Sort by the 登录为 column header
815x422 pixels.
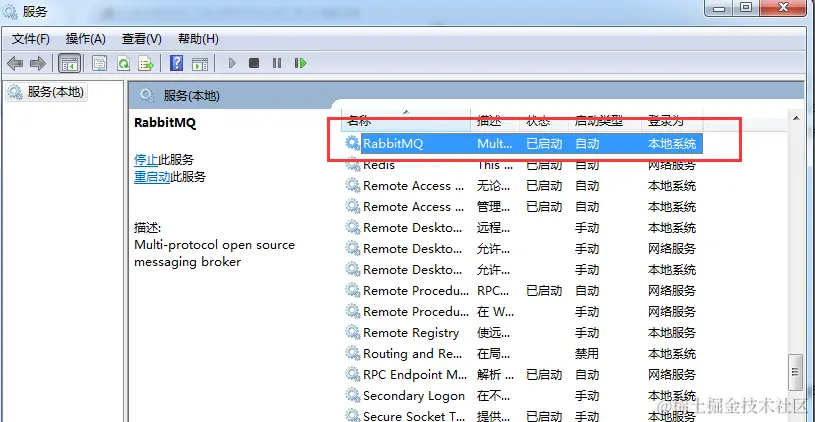click(x=672, y=121)
